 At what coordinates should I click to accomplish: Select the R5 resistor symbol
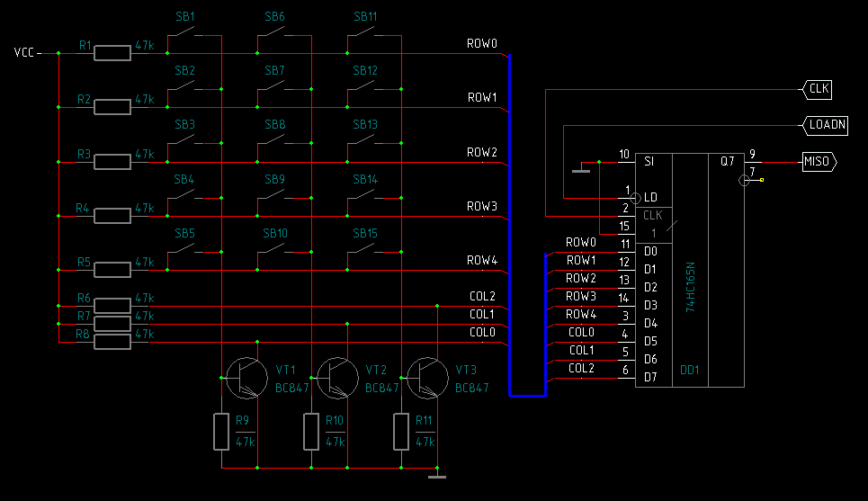(x=112, y=270)
